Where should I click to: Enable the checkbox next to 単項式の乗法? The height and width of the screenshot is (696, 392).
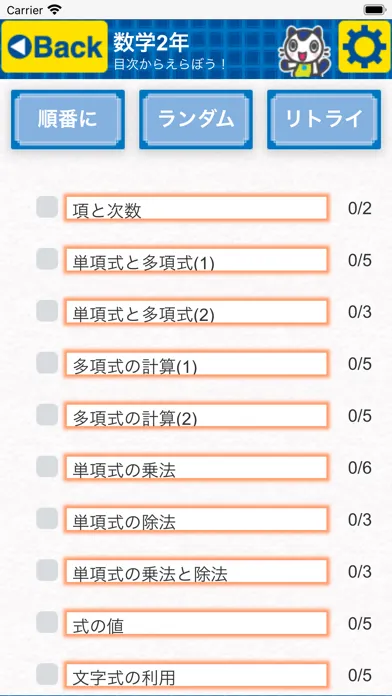pyautogui.click(x=47, y=467)
